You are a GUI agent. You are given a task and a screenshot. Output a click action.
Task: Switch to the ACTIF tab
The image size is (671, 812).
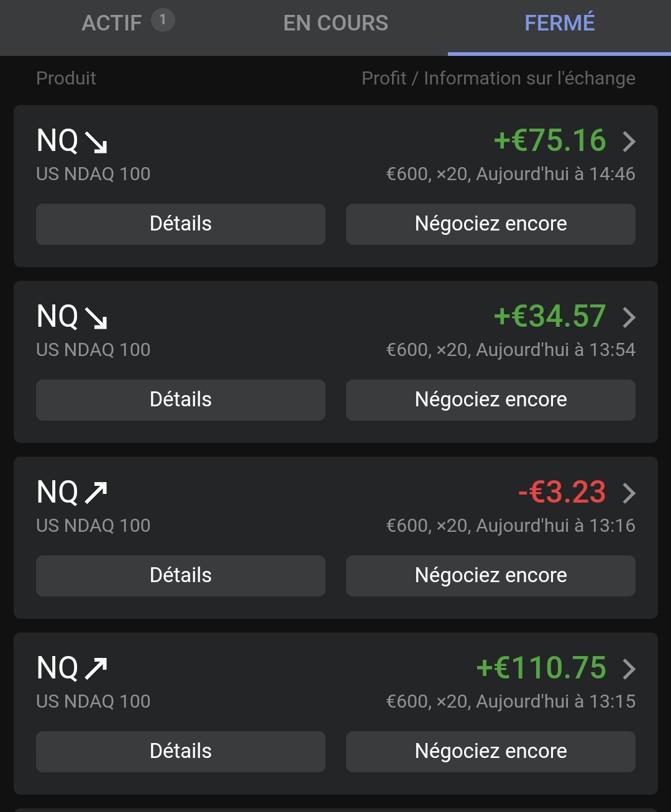pos(112,24)
